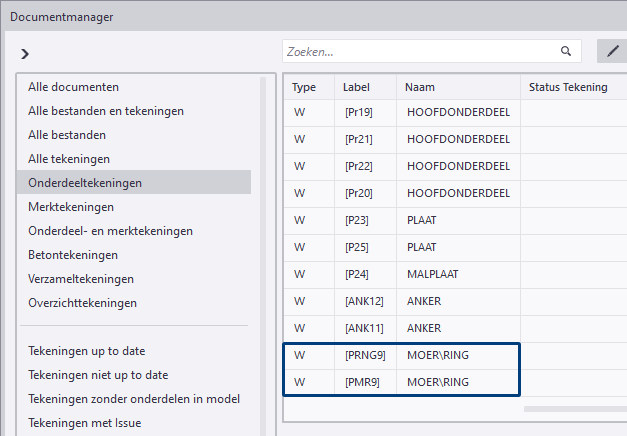Click the horizontal scrollbar under the table
This screenshot has height=436, width=627.
574,409
